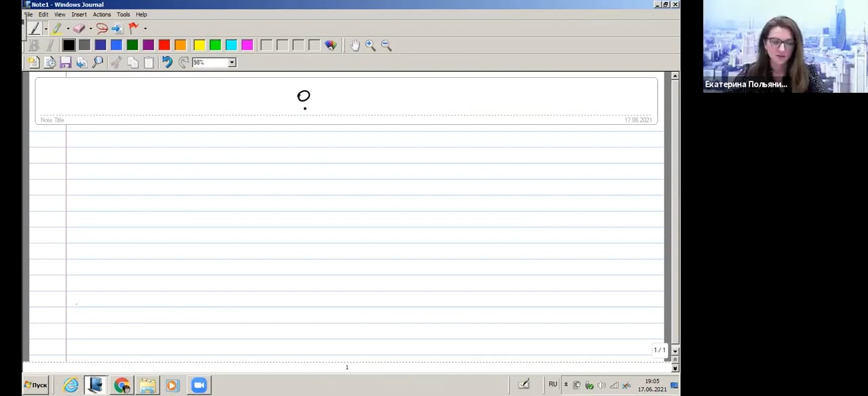This screenshot has height=396, width=868.
Task: Select the hand pan tool
Action: click(x=354, y=45)
